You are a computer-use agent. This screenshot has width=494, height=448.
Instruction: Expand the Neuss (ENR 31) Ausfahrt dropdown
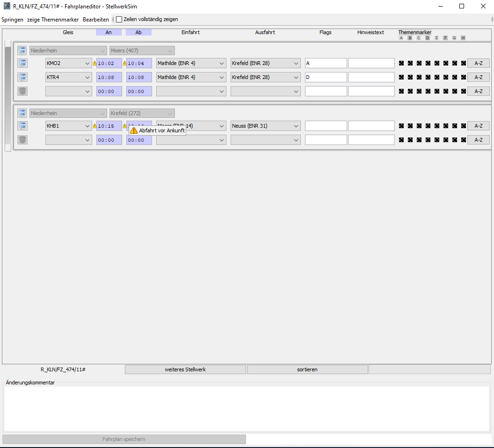(x=296, y=126)
